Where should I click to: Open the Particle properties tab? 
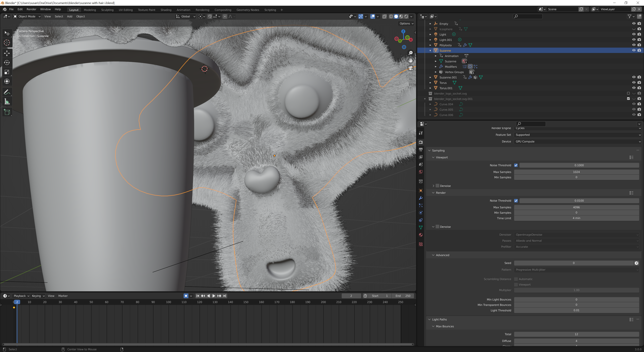(x=421, y=205)
